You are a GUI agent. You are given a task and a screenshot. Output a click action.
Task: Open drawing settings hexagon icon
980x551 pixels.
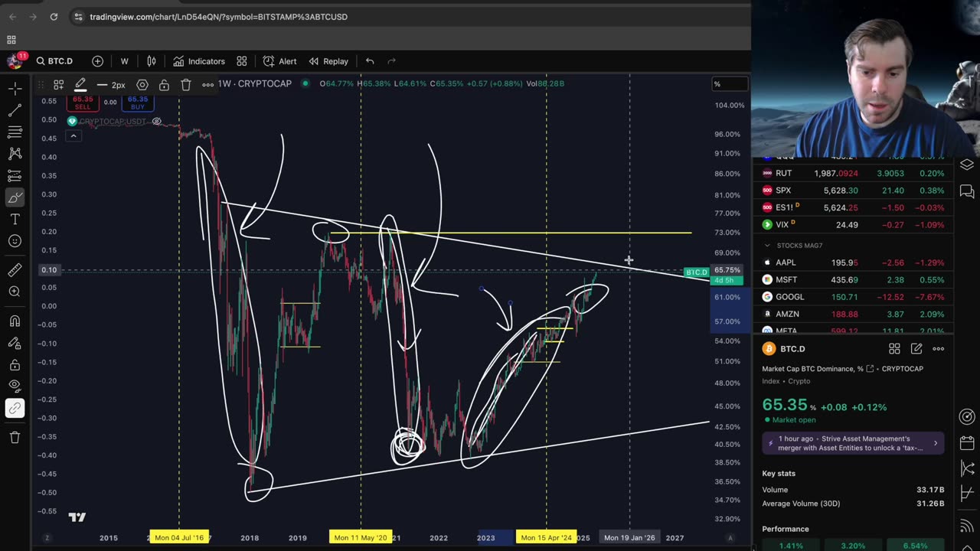click(x=142, y=84)
